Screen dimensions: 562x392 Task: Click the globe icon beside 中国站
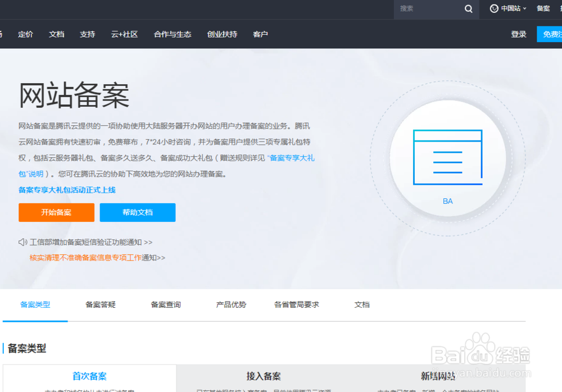click(494, 8)
